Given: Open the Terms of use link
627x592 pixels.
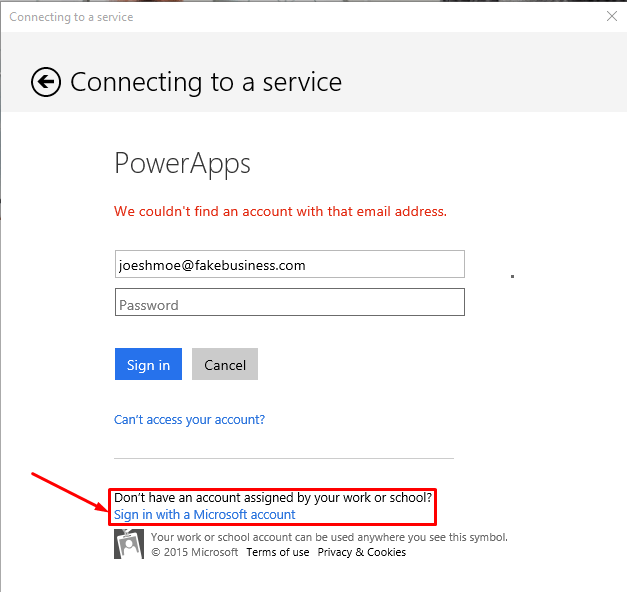Looking at the screenshot, I should click(278, 552).
